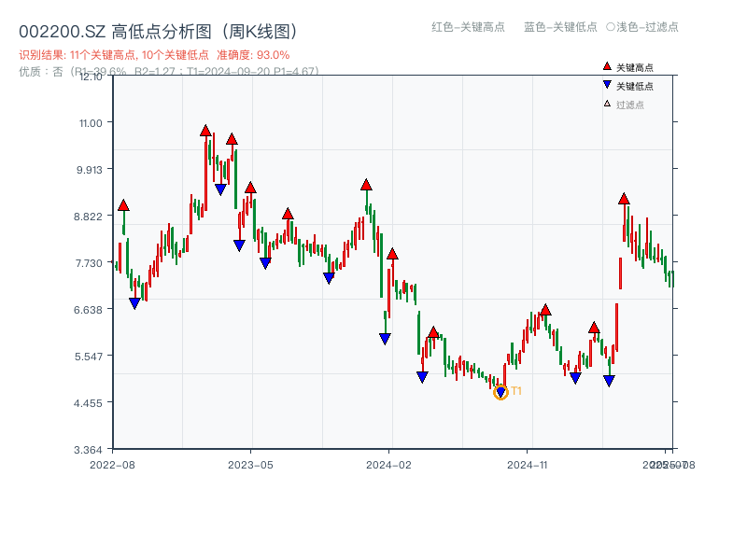This screenshot has width=747, height=560.
Task: Click the blue triangle marker near the 2024-11 low
Action: (575, 376)
